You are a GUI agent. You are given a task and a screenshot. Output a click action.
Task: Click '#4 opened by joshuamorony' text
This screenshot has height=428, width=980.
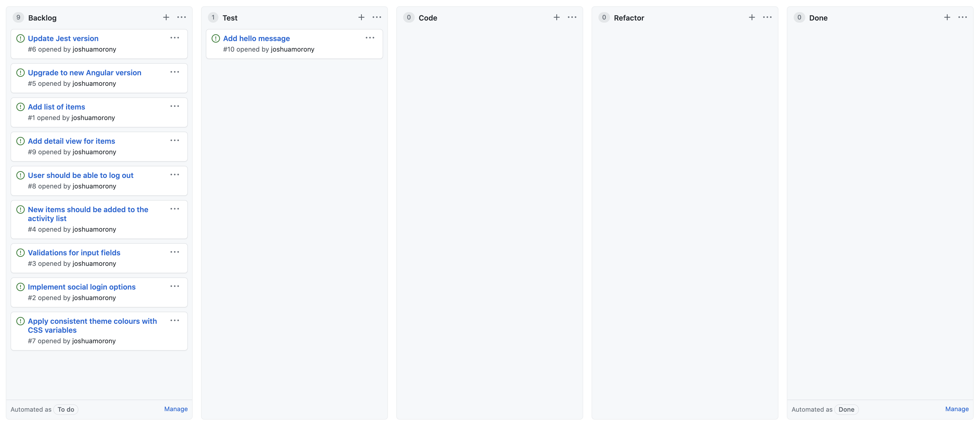coord(72,230)
